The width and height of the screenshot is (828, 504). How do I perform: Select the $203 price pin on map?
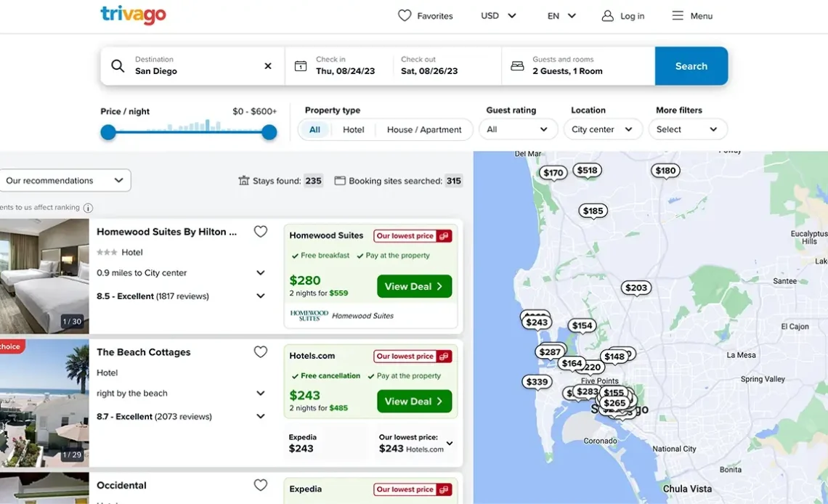[x=636, y=288]
